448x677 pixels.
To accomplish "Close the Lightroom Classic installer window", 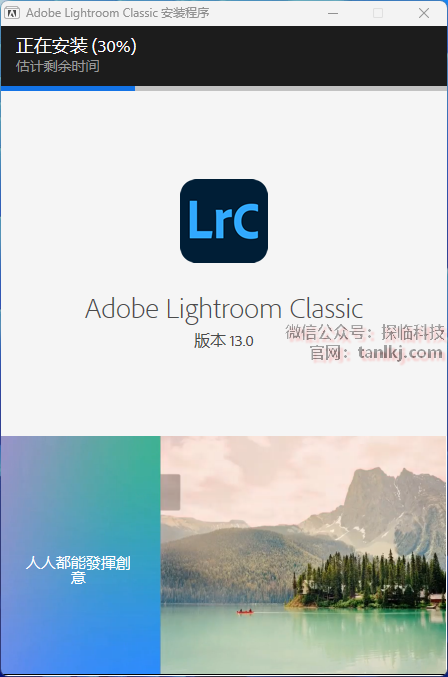I will [424, 13].
